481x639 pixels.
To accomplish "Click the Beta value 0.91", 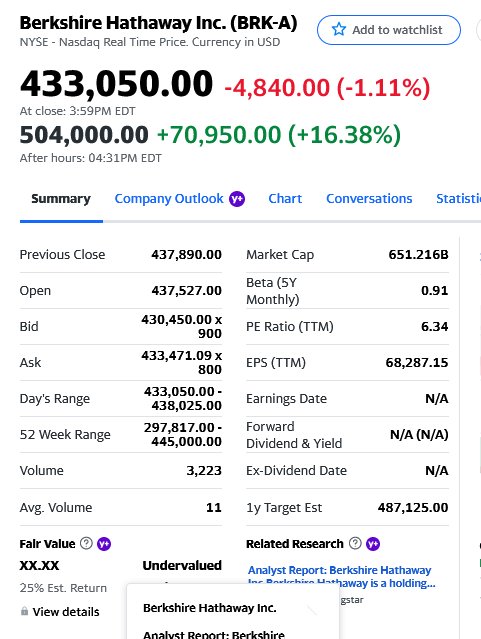I will [435, 291].
